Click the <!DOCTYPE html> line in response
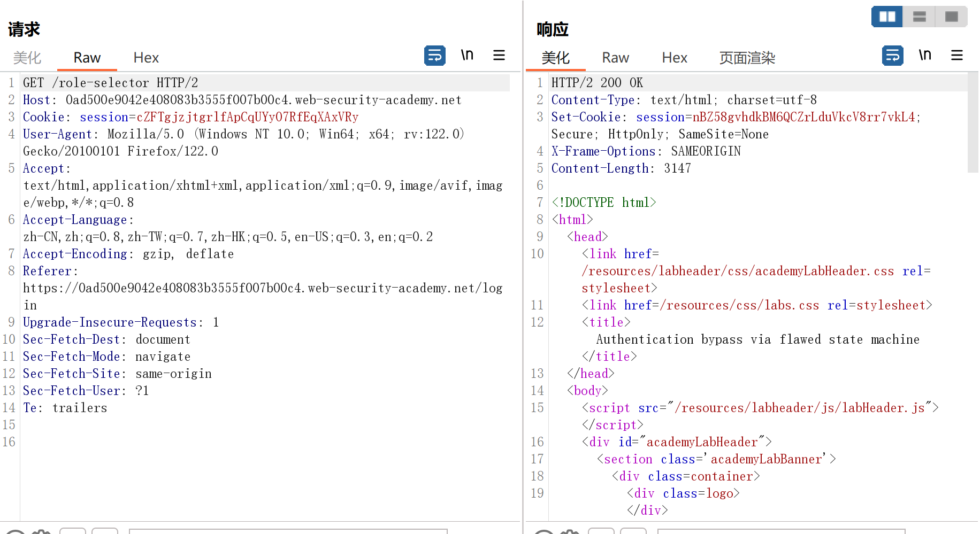Viewport: 980px width, 534px height. (x=604, y=203)
